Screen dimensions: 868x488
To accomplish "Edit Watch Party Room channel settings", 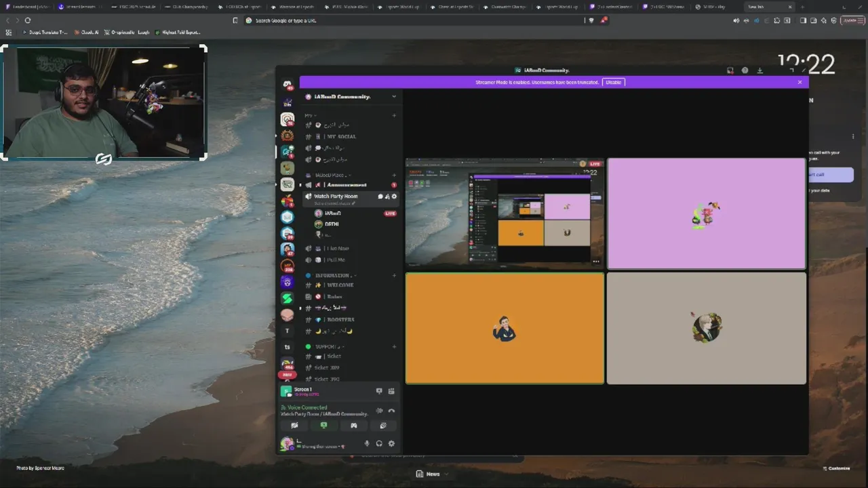I will pyautogui.click(x=395, y=197).
